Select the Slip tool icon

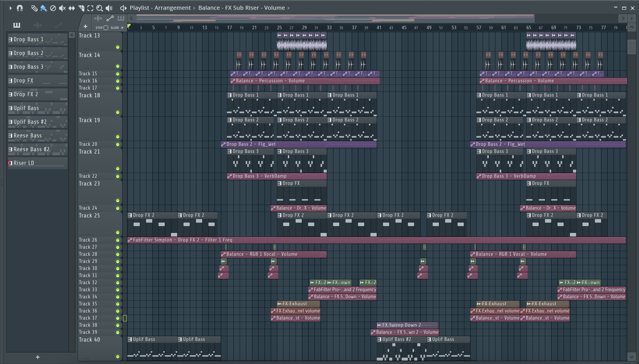click(72, 8)
